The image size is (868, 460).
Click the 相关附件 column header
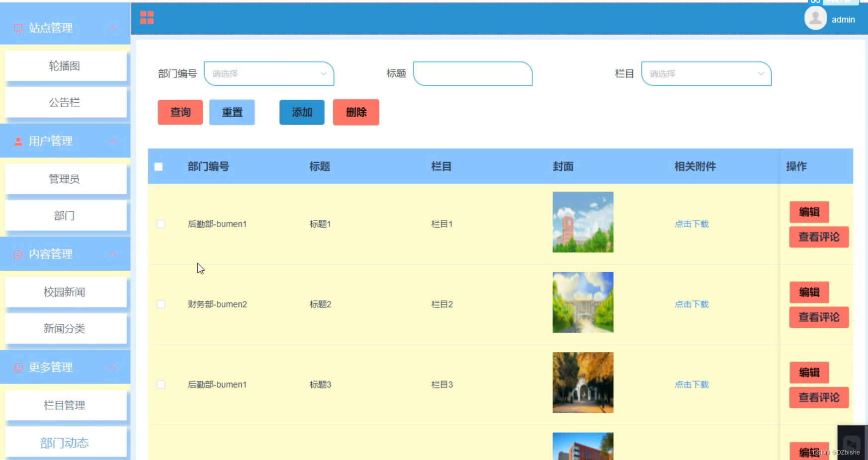pos(695,166)
